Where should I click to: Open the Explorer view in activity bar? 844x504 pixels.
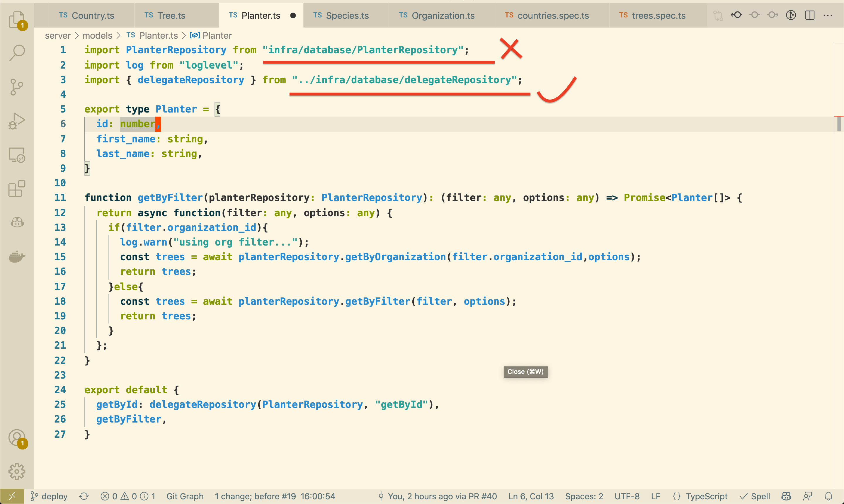click(17, 20)
